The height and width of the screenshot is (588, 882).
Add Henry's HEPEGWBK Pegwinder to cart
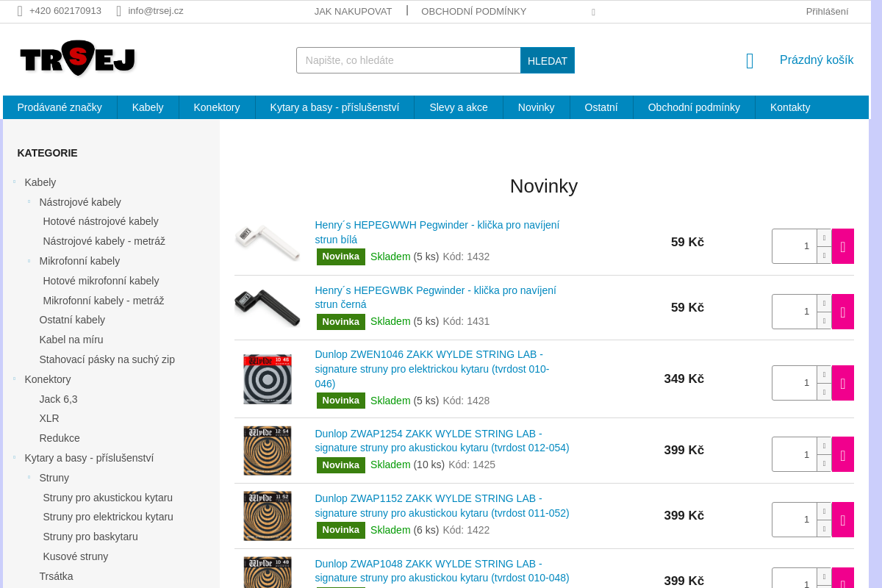(842, 312)
